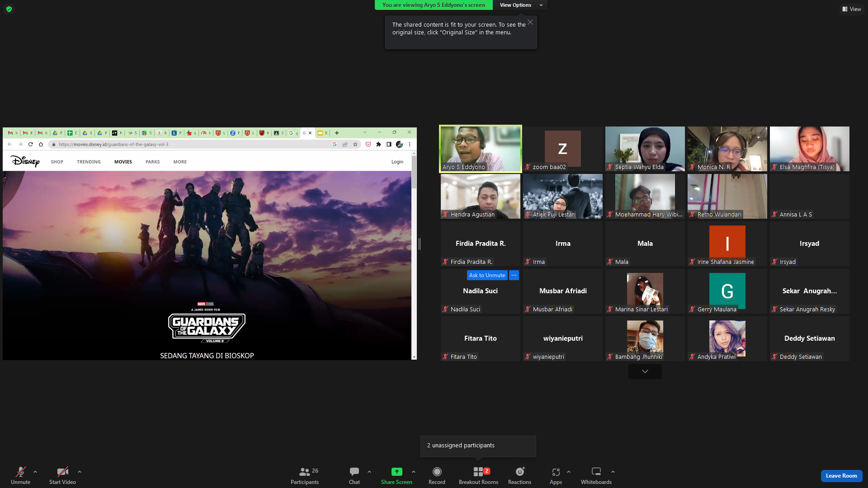The width and height of the screenshot is (868, 488).
Task: Open the View Options dropdown
Action: 521,5
